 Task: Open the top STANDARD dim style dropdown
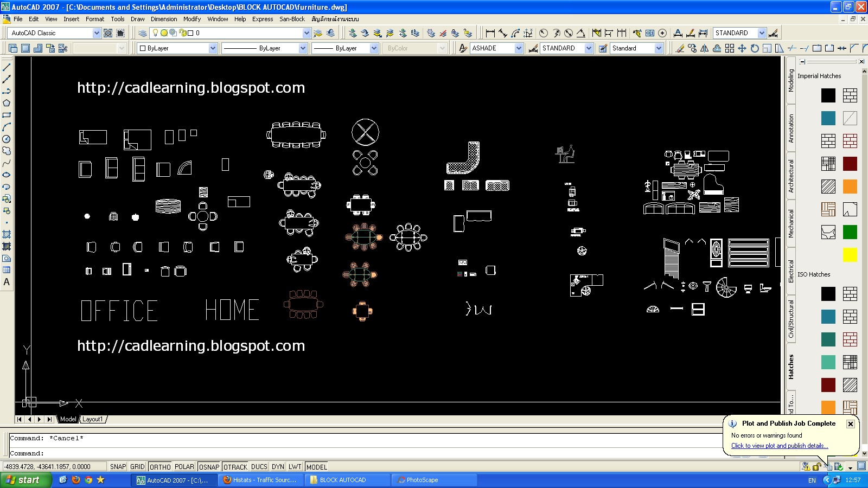point(762,33)
